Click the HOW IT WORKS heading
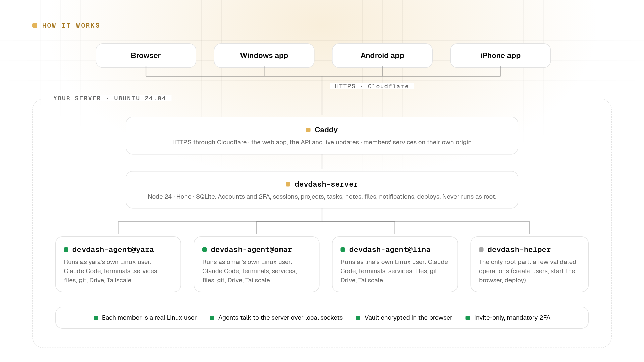Screen dimensions: 644x362 (x=71, y=26)
